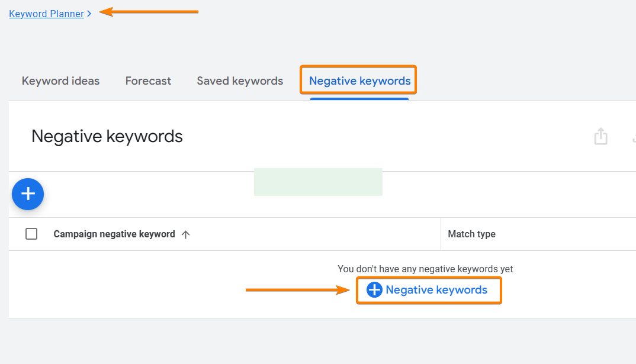View the Saved keywords tab
Screen dimensions: 636x364
click(239, 80)
